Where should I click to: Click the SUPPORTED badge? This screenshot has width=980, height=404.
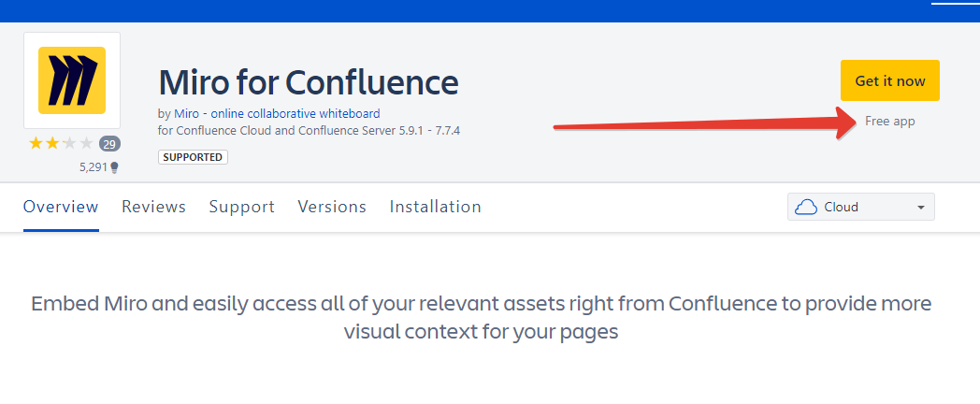[x=194, y=157]
